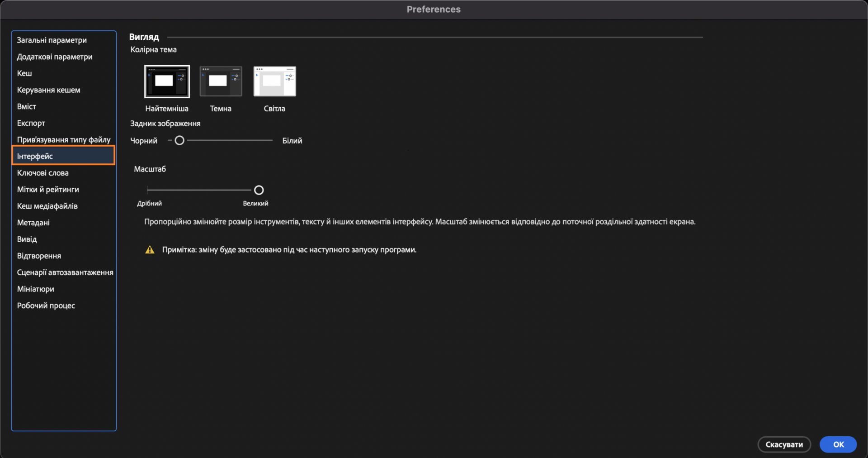
Task: Click the yellow warning icon near Примітка
Action: [x=150, y=250]
